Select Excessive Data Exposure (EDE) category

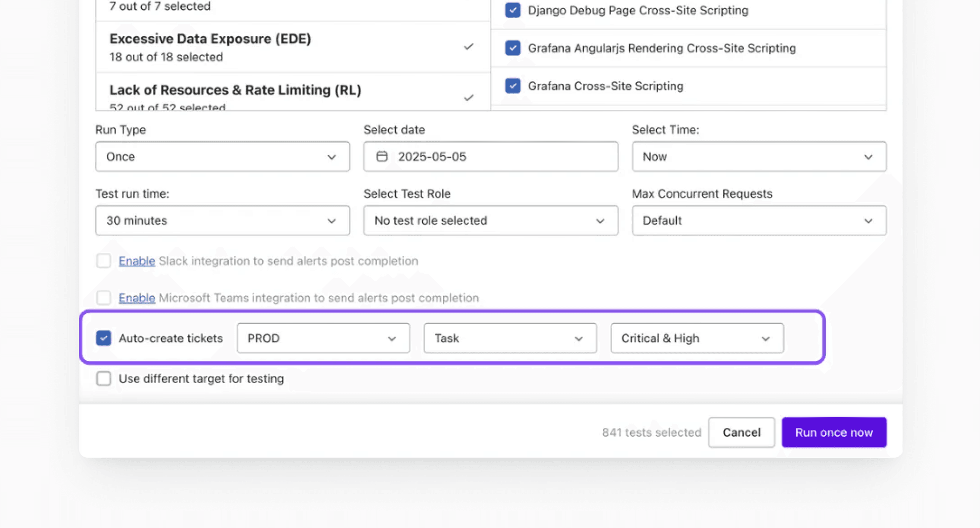tap(293, 47)
